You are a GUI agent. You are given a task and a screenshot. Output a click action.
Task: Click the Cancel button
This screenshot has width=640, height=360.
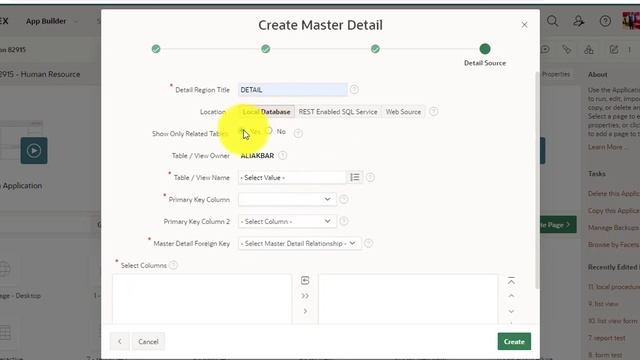coord(148,341)
